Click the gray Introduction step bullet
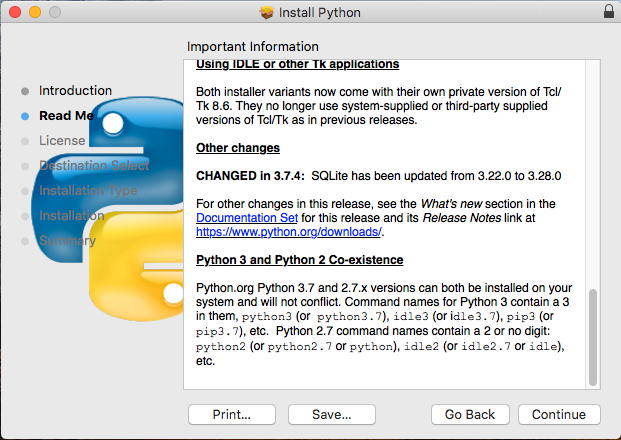The image size is (621, 440). click(x=25, y=91)
